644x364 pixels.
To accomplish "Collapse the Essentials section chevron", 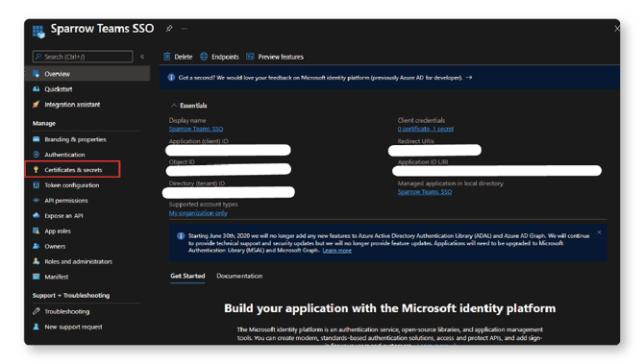I will pos(174,106).
